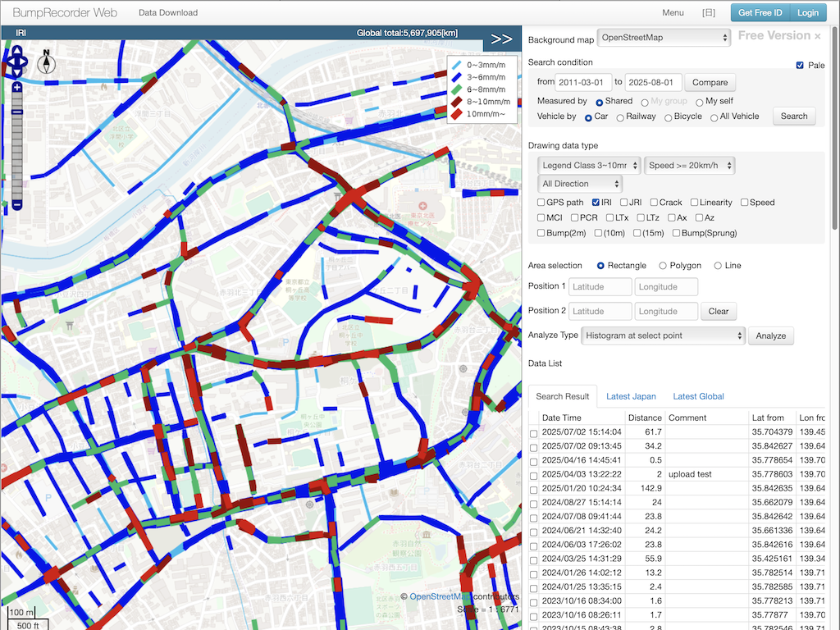Enable the Crack checkbox
840x630 pixels.
[x=654, y=202]
